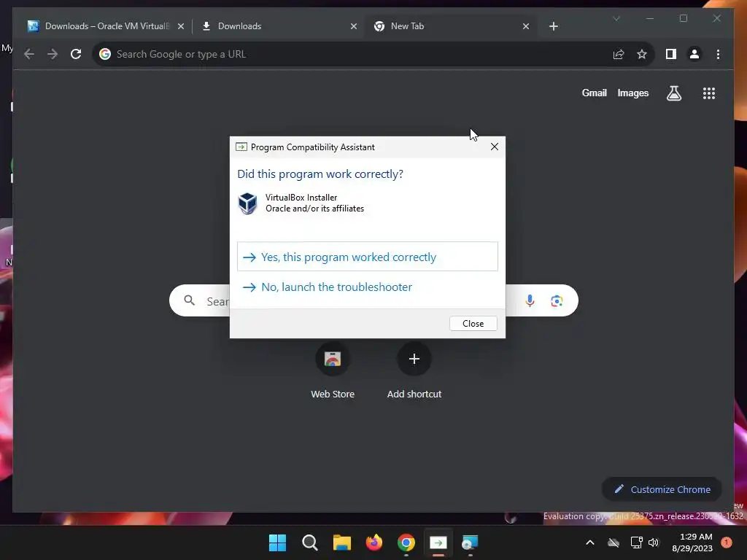Toggle Chrome side panel
The width and height of the screenshot is (747, 560).
671,54
